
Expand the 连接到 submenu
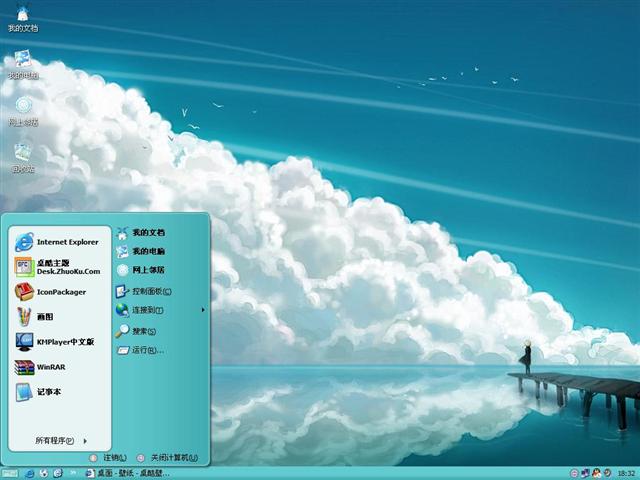point(160,310)
